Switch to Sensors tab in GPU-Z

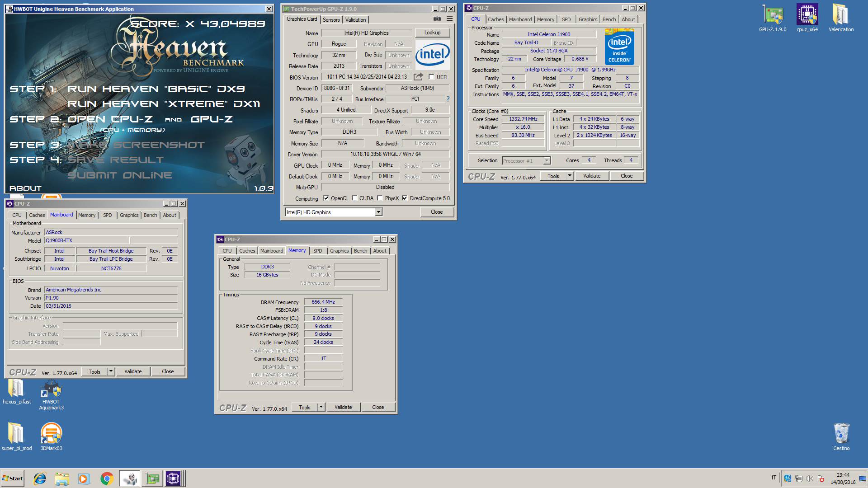(x=331, y=19)
